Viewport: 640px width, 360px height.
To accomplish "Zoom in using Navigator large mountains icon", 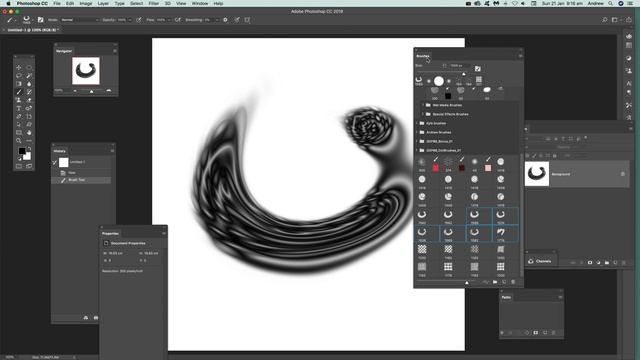I will pyautogui.click(x=109, y=91).
